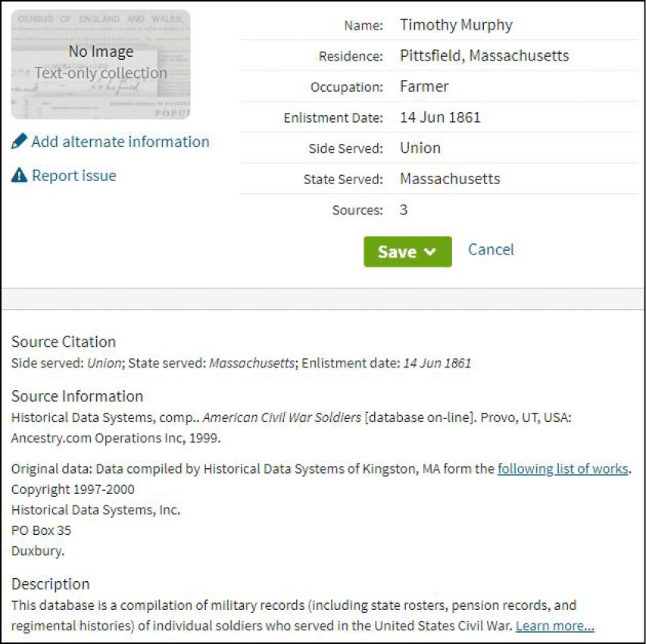Select the Side Served value Union
646x644 pixels.
(420, 148)
